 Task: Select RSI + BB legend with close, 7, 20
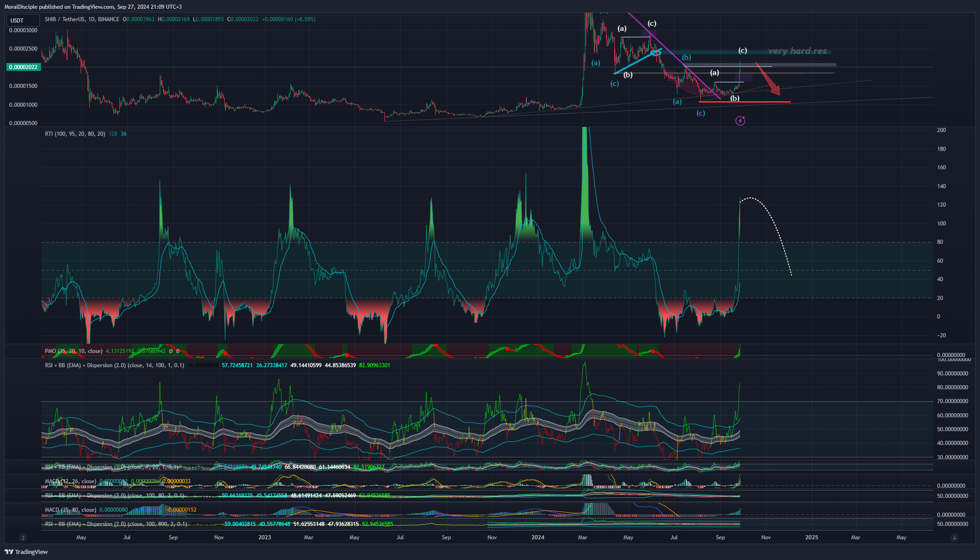[x=111, y=467]
